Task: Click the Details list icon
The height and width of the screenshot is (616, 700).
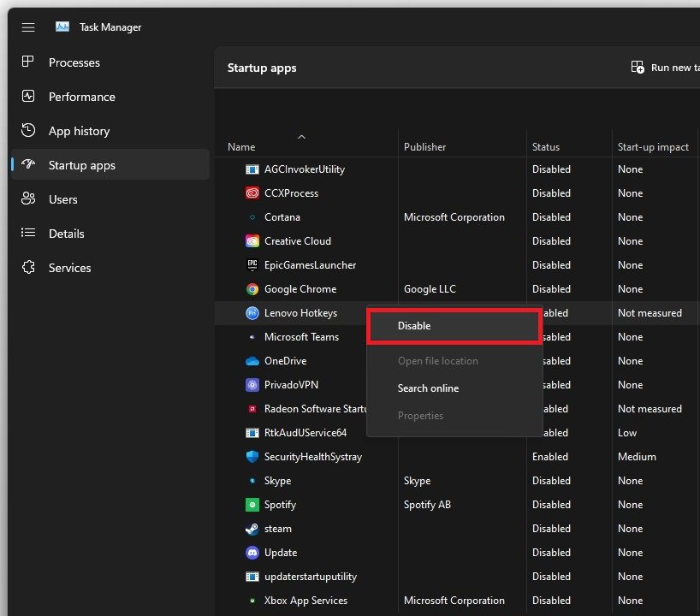Action: coord(28,234)
